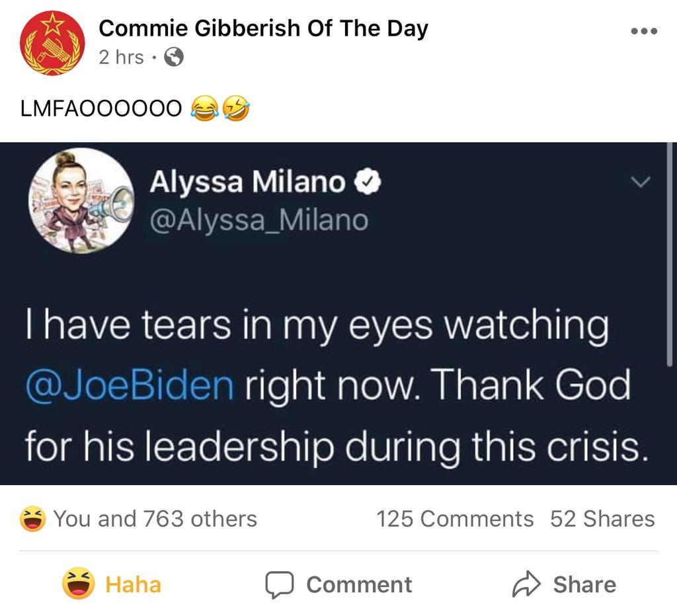Click the Alyssa Milano display name
The width and height of the screenshot is (677, 616).
pos(247,182)
